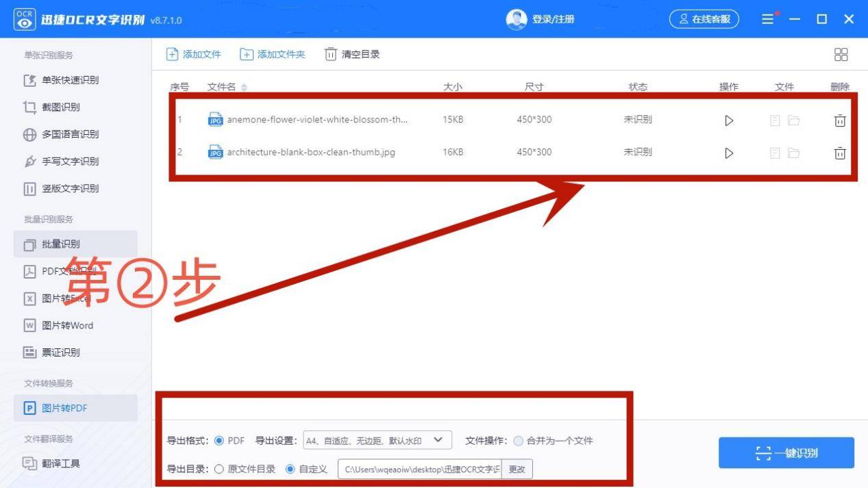Choose 原文件目录 as export directory
The height and width of the screenshot is (488, 868).
point(219,469)
